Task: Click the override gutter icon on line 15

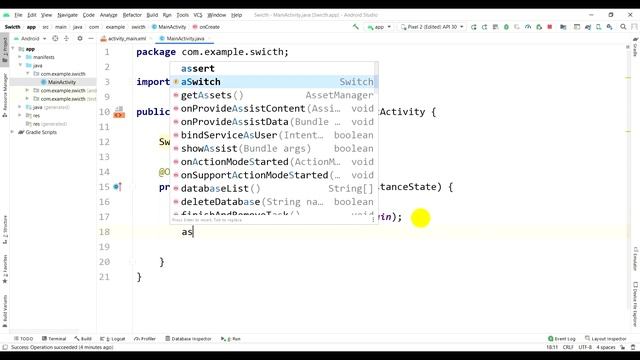Action: 118,187
